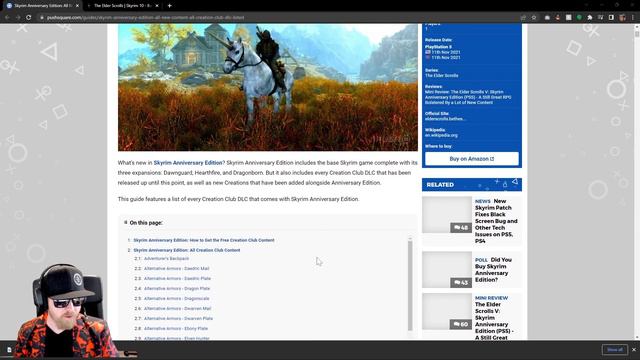Open the Chrome three-dot menu
The width and height of the screenshot is (640, 360).
[633, 18]
